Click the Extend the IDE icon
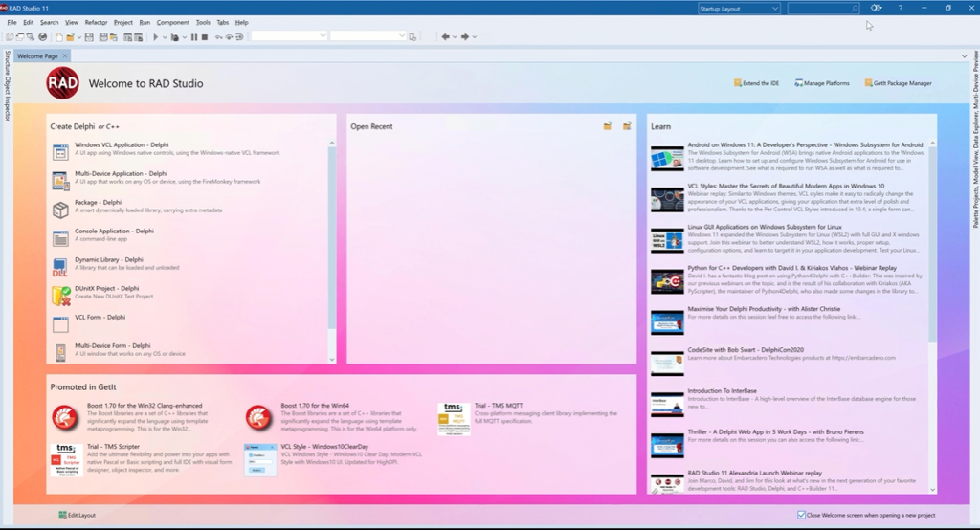The image size is (980, 530). pyautogui.click(x=738, y=82)
